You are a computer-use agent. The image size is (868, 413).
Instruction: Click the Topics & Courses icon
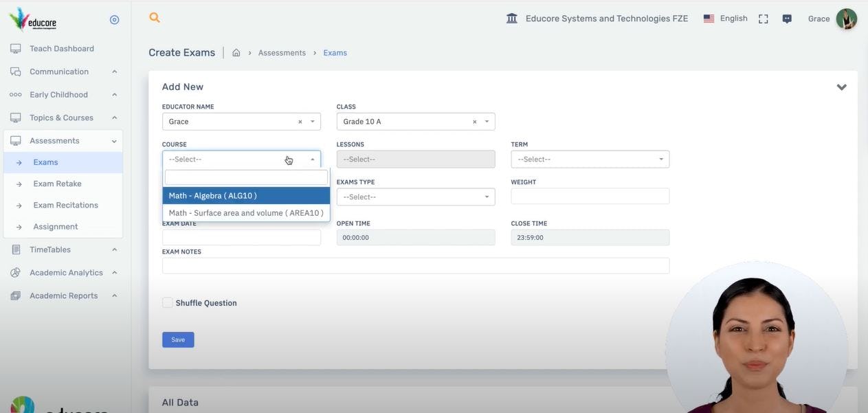(15, 118)
